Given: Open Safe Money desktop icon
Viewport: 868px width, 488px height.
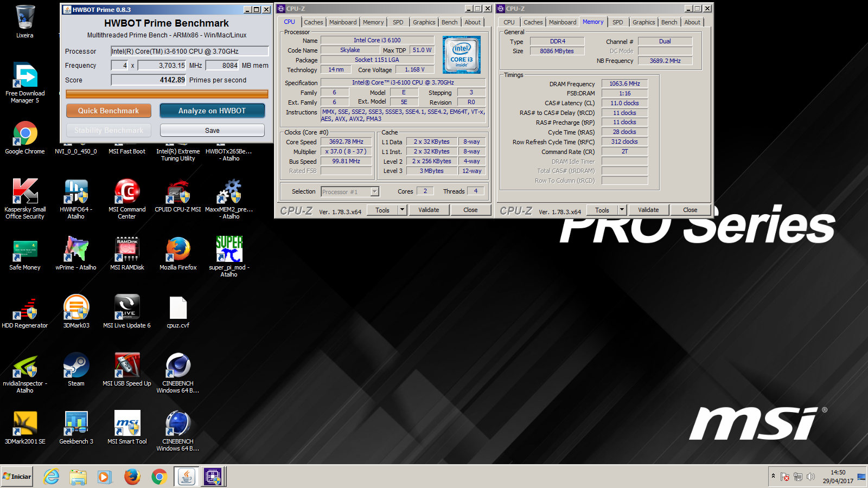Looking at the screenshot, I should [25, 254].
